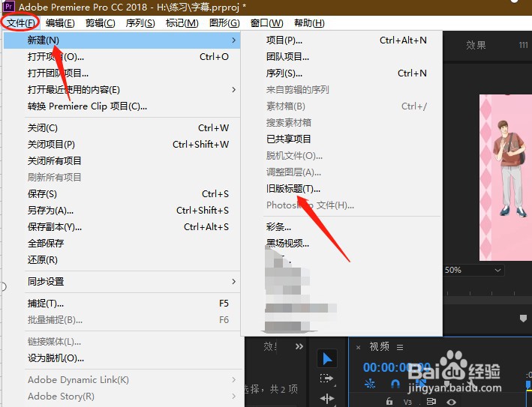Select the Ripple Edit tool
532x407 pixels.
(x=326, y=399)
